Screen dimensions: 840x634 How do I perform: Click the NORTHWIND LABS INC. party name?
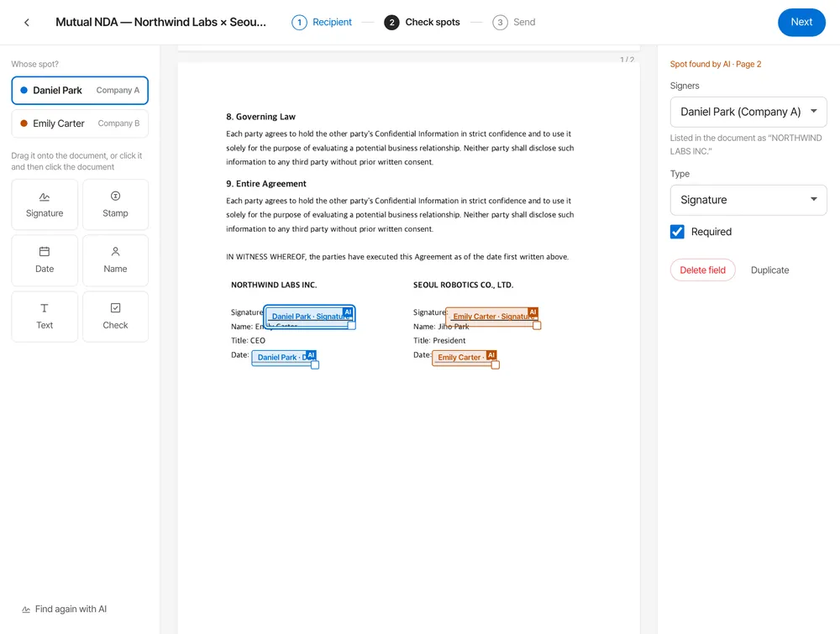click(x=274, y=285)
